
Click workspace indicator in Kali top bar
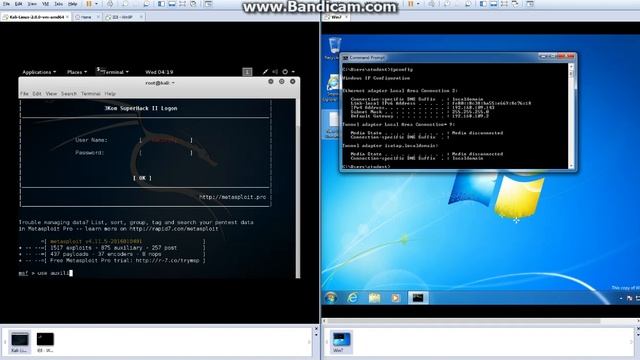pos(247,72)
